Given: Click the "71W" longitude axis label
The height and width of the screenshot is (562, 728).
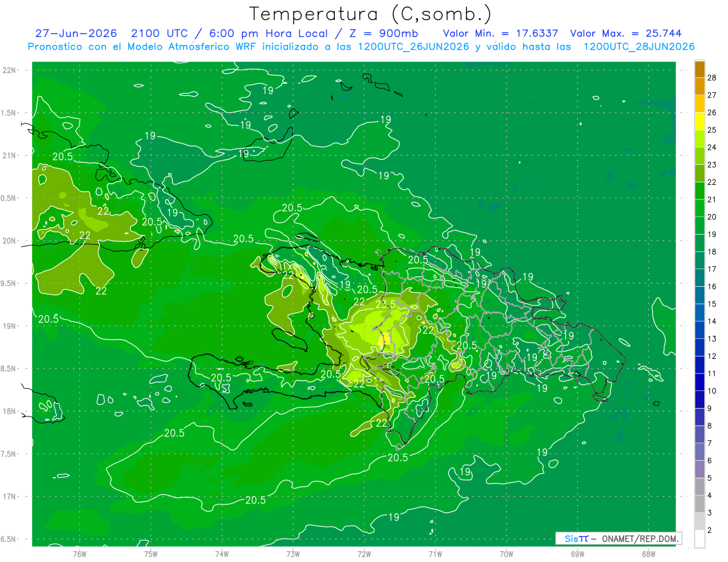Looking at the screenshot, I should (x=435, y=554).
